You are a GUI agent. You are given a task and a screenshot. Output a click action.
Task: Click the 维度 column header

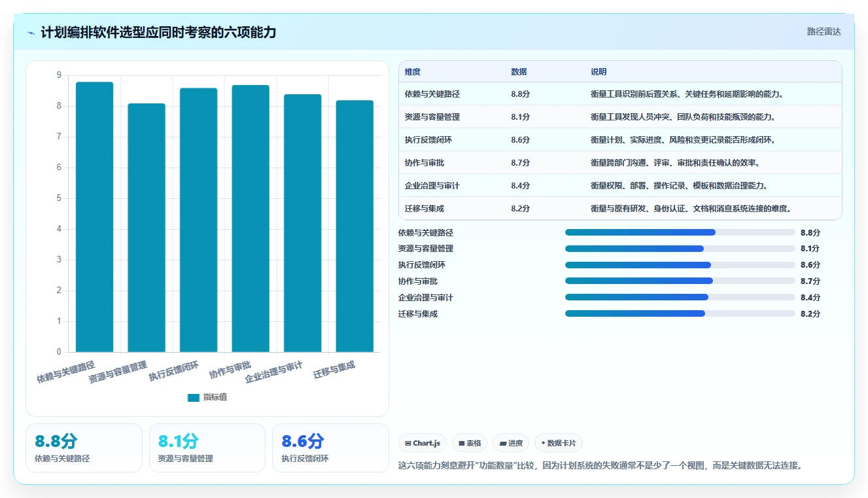click(413, 72)
